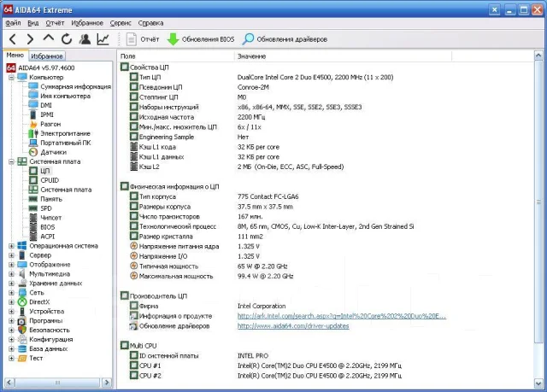Select the ACPI tree item

pos(48,237)
